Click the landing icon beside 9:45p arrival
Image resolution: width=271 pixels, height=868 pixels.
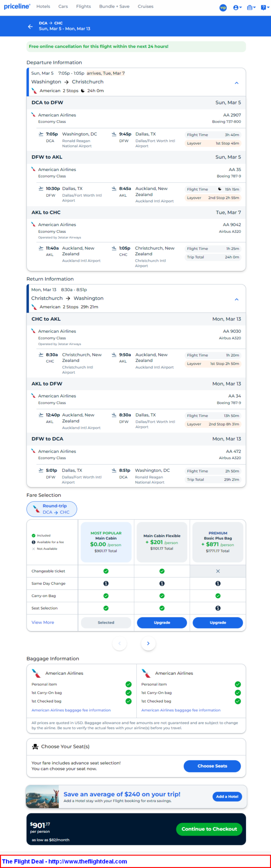pyautogui.click(x=114, y=134)
